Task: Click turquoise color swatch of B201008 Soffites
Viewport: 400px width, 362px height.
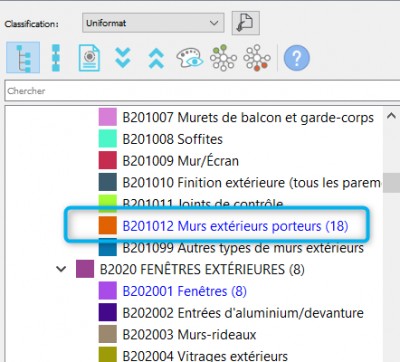Action: [x=108, y=139]
